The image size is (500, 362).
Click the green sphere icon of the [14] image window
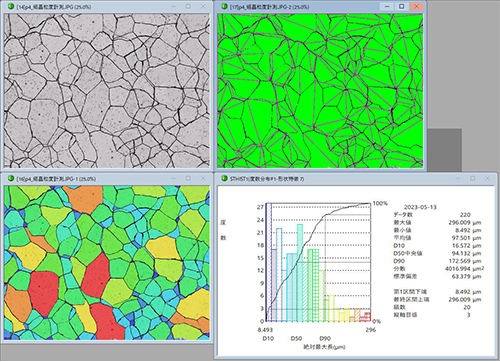pos(10,6)
